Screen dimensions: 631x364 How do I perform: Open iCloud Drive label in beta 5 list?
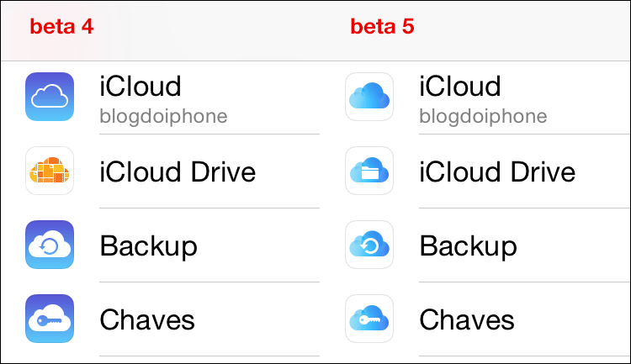point(497,171)
